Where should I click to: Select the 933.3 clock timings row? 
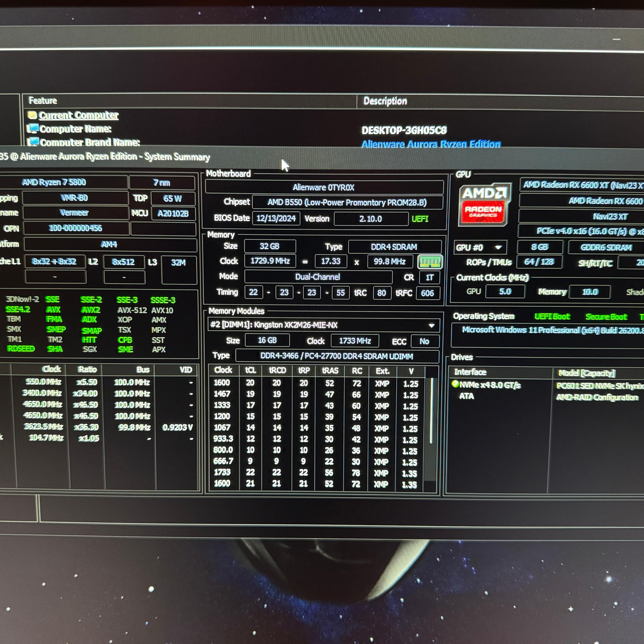click(x=317, y=439)
